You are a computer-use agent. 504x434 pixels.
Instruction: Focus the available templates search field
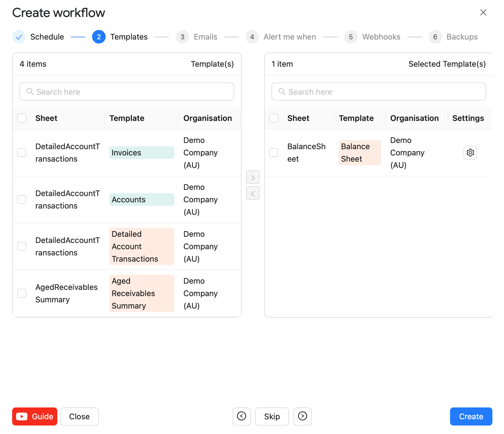[x=127, y=92]
